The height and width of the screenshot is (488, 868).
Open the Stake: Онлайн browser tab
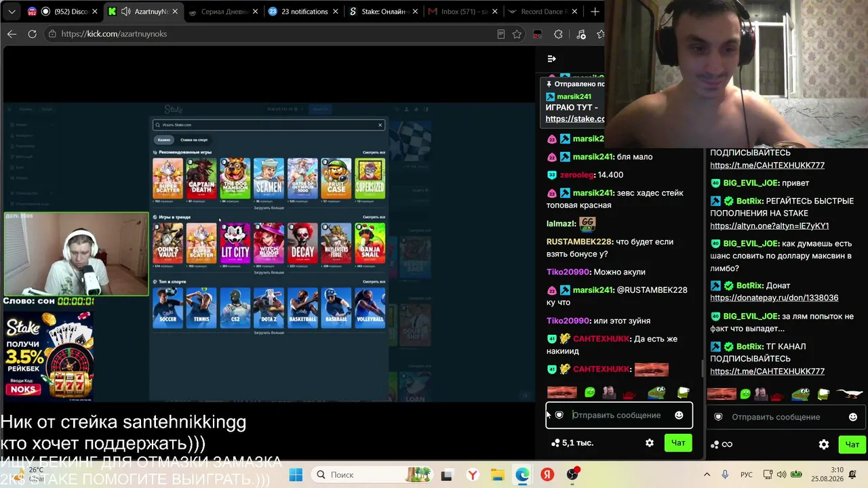tap(380, 12)
